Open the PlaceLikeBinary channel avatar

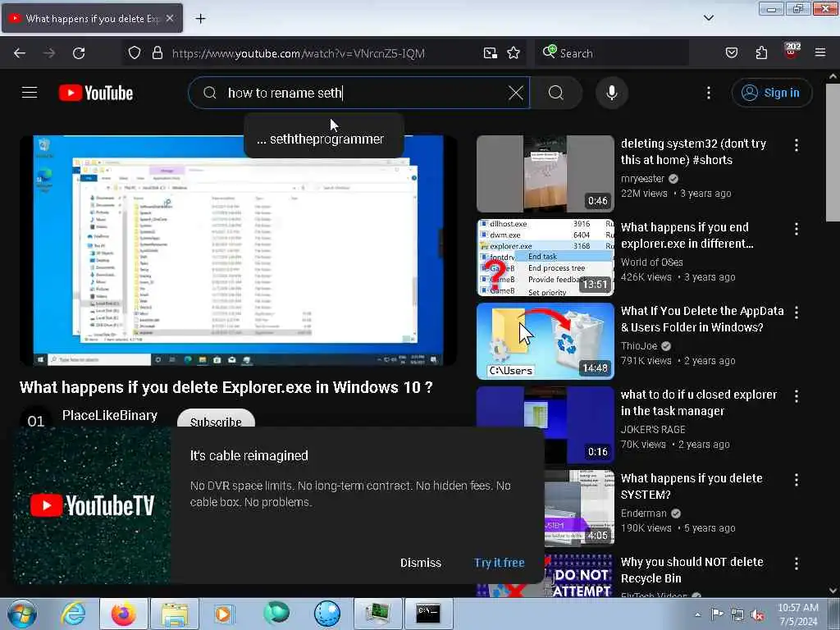(x=35, y=419)
